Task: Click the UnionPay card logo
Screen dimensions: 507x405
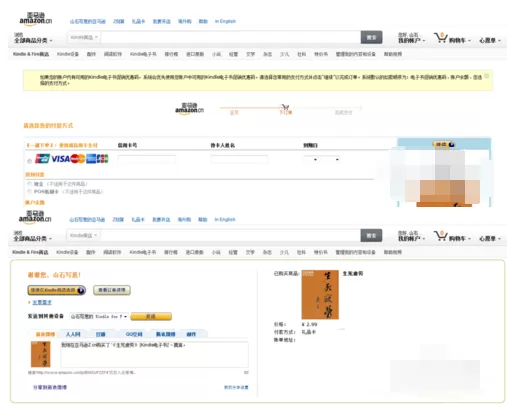Action: 42,159
